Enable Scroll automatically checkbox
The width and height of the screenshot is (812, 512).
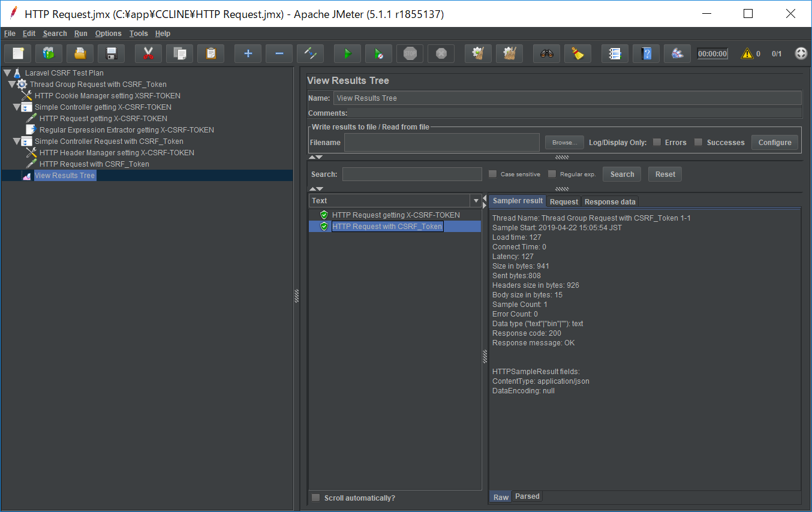point(315,498)
